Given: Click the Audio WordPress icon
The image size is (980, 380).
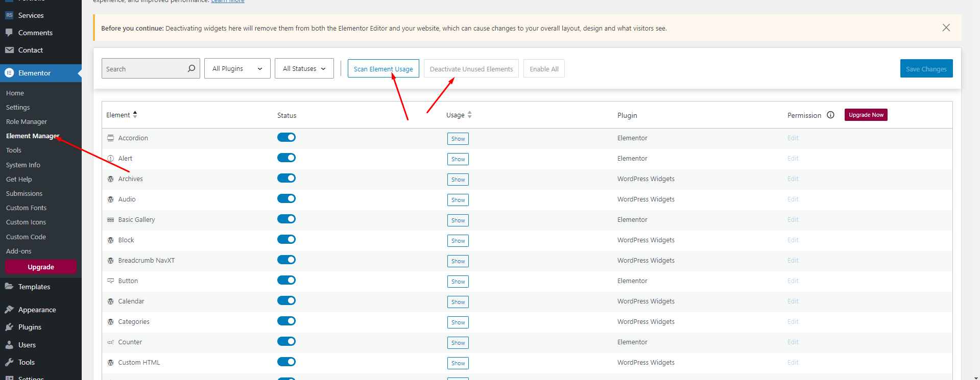Looking at the screenshot, I should pos(110,199).
